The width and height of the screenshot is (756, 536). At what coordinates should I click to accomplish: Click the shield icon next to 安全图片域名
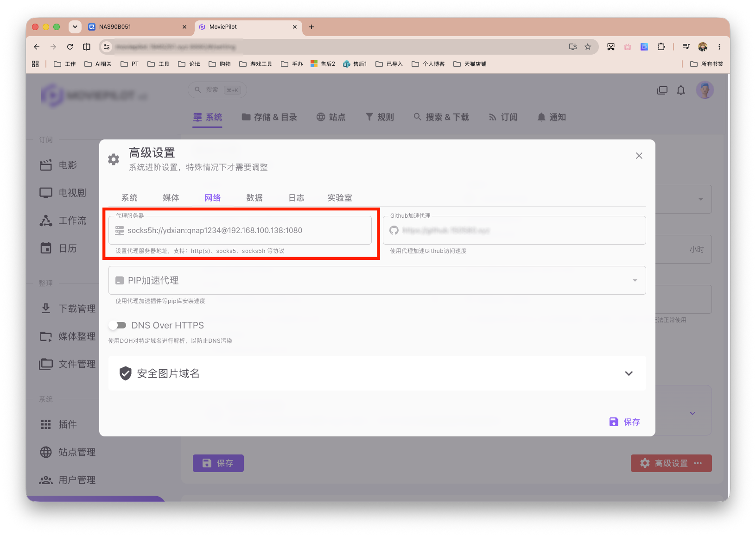coord(125,373)
